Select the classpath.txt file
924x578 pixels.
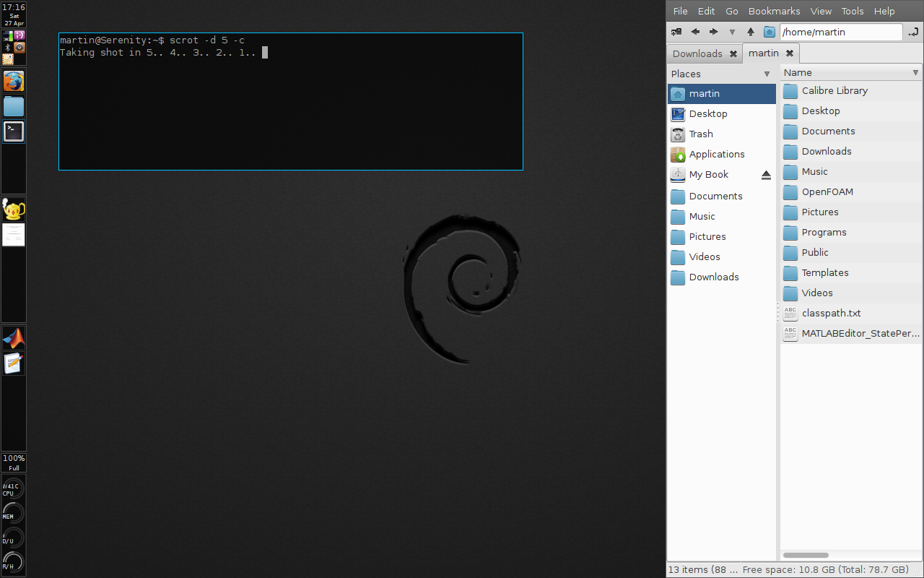851,314
